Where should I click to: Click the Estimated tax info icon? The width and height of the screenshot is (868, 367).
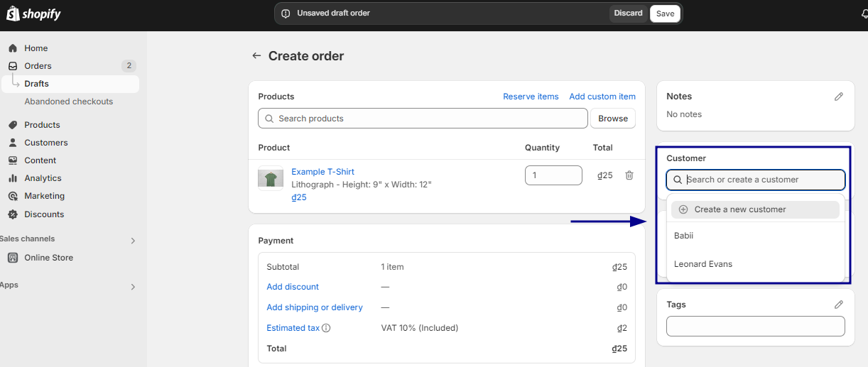(x=327, y=328)
